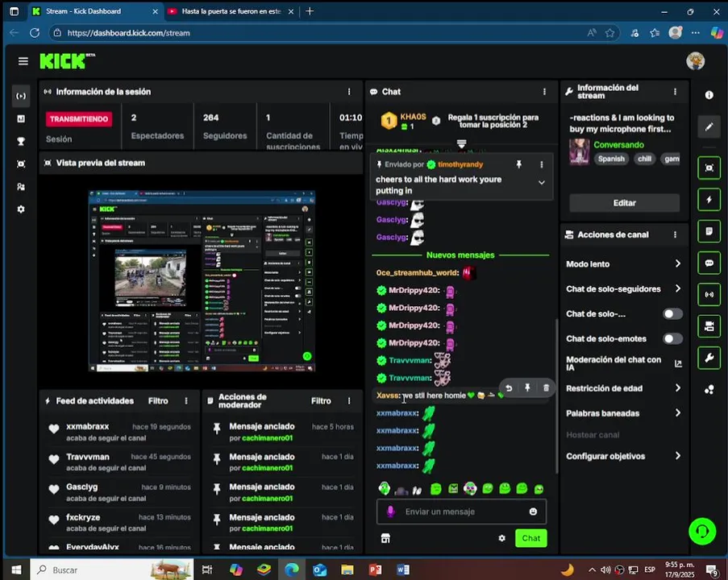This screenshot has width=728, height=580.
Task: Delete the Xavss message with the trash icon
Action: [x=546, y=387]
